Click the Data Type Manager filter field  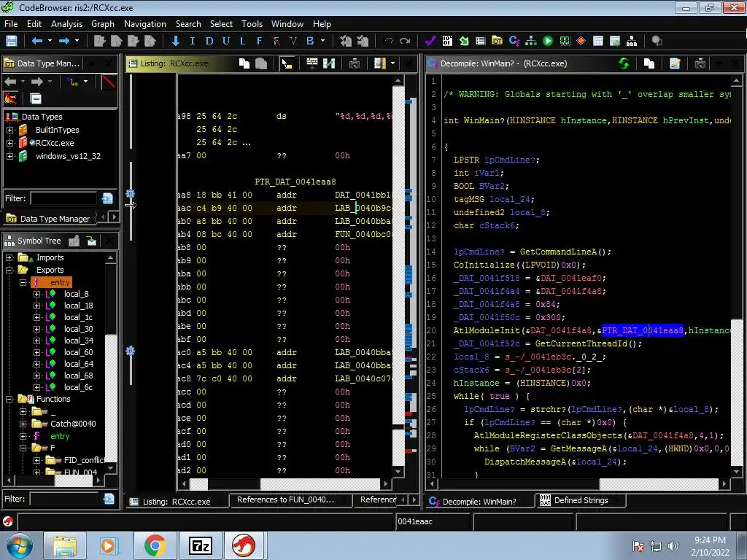tap(64, 198)
